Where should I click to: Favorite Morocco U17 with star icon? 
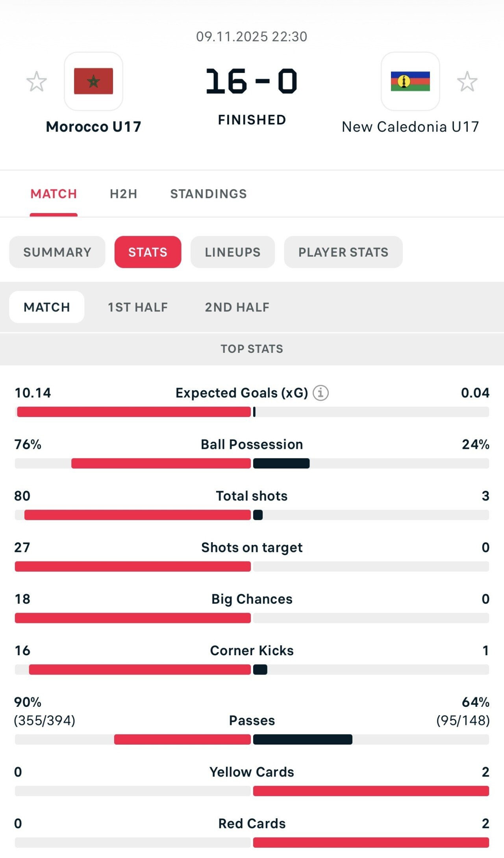coord(37,82)
